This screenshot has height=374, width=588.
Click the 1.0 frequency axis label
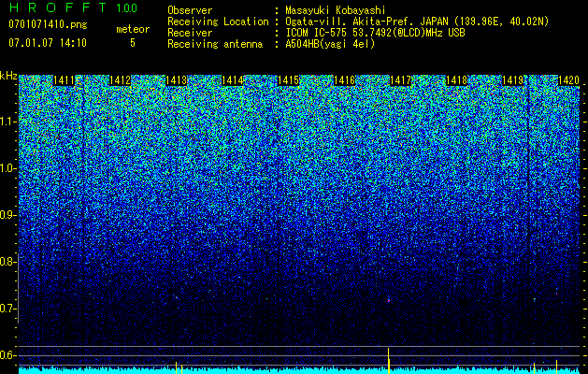pos(6,168)
